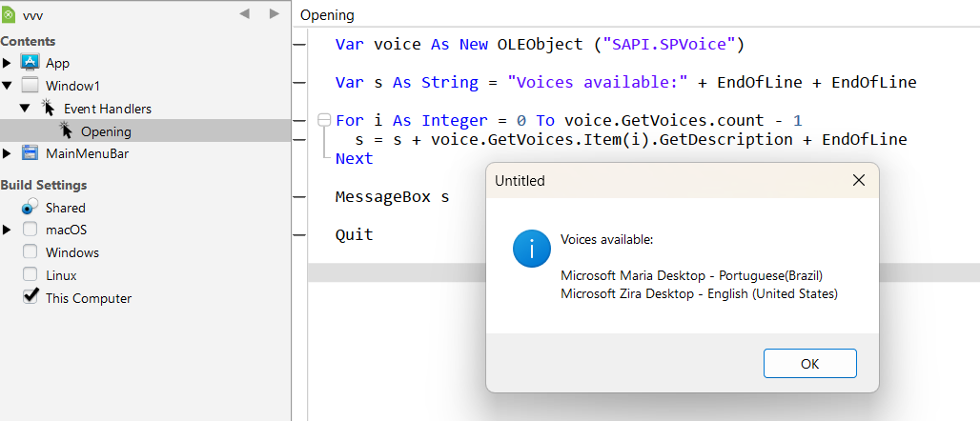Screen dimensions: 980x421
Task: Click the Event Handlers cursor icon
Action: click(49, 108)
